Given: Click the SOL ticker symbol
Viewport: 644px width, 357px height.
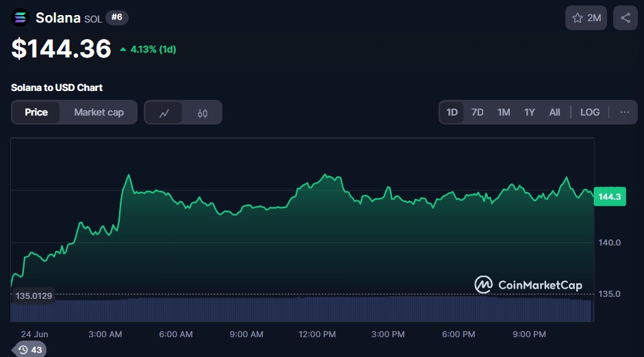Looking at the screenshot, I should point(93,19).
